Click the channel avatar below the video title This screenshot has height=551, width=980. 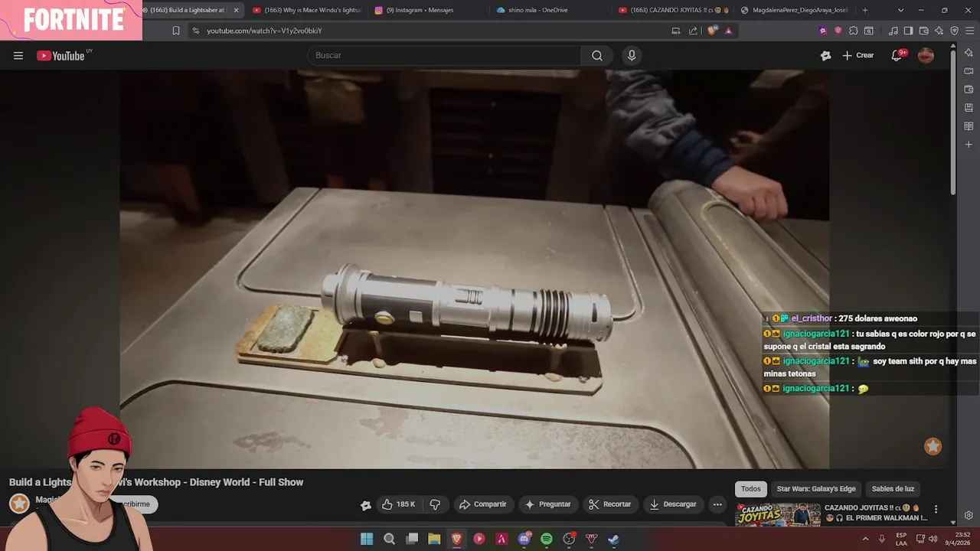(x=19, y=504)
